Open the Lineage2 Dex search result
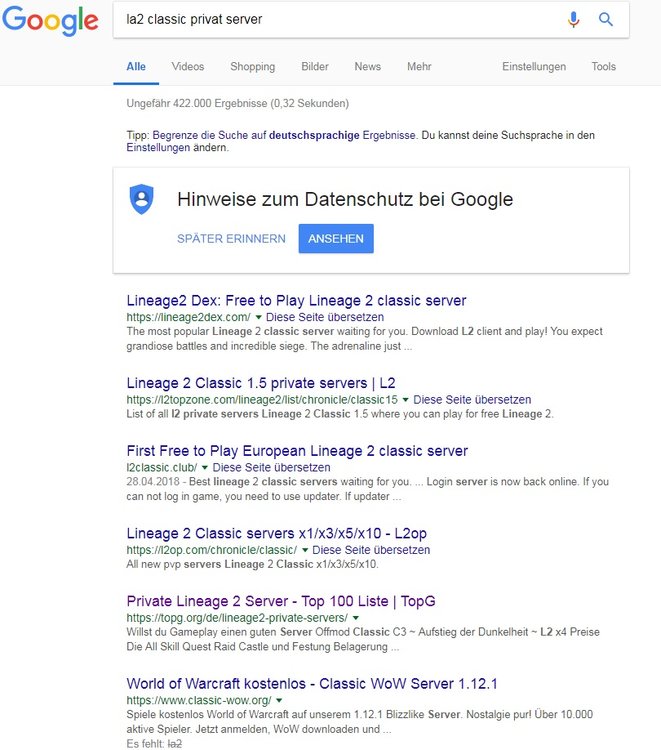This screenshot has width=661, height=750. pos(296,300)
